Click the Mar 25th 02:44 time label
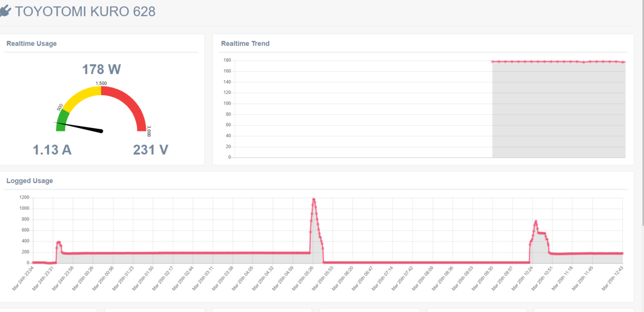 (x=183, y=278)
